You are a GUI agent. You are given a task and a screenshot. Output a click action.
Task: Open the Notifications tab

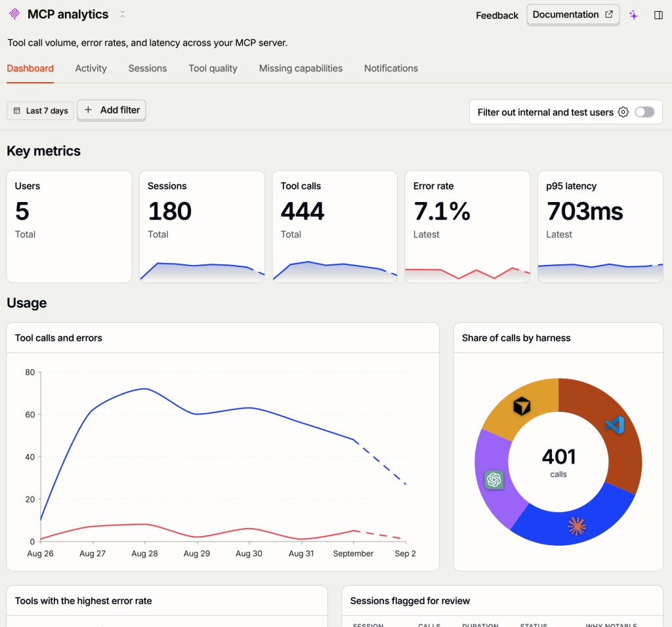(x=391, y=68)
